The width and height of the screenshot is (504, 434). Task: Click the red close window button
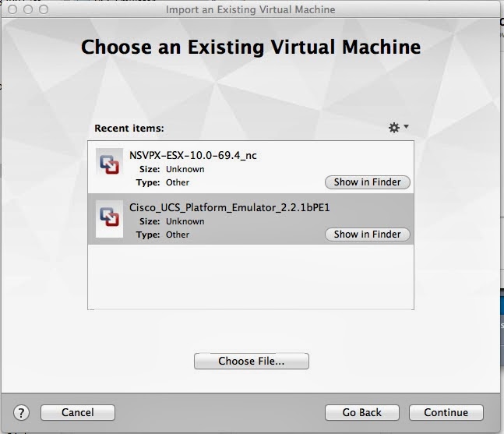tap(12, 9)
